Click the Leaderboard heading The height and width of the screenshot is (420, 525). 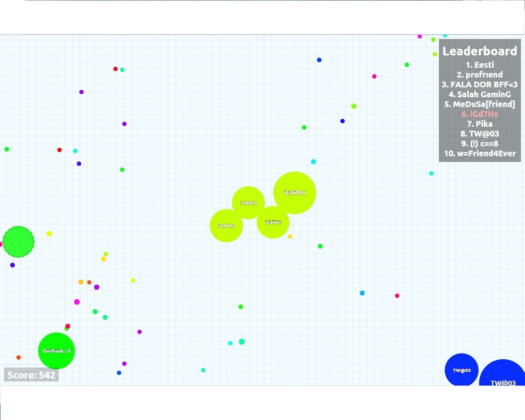(x=479, y=51)
